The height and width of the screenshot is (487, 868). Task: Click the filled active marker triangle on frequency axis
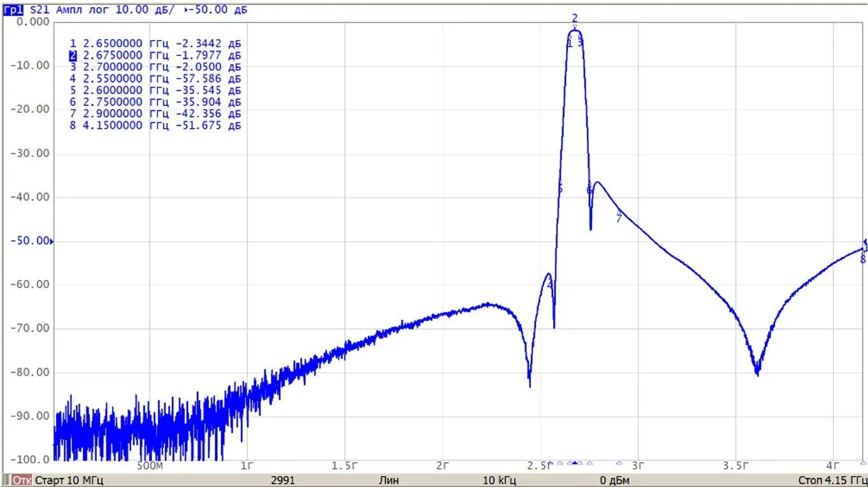(x=575, y=463)
